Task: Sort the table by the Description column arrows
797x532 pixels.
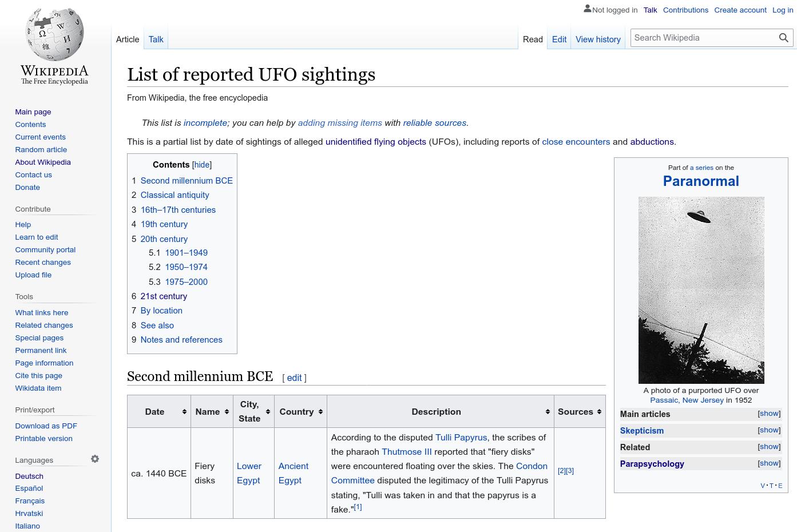Action: [548, 411]
